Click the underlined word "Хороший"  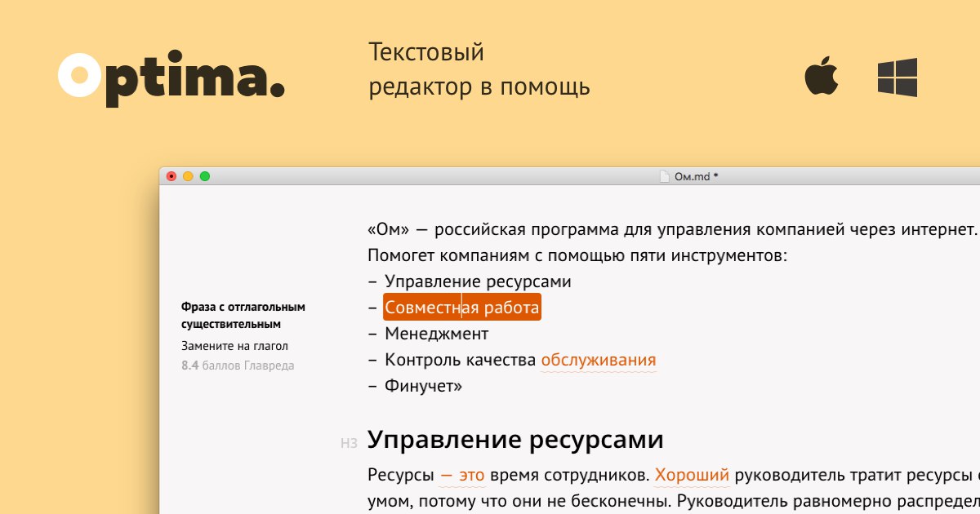[x=692, y=475]
